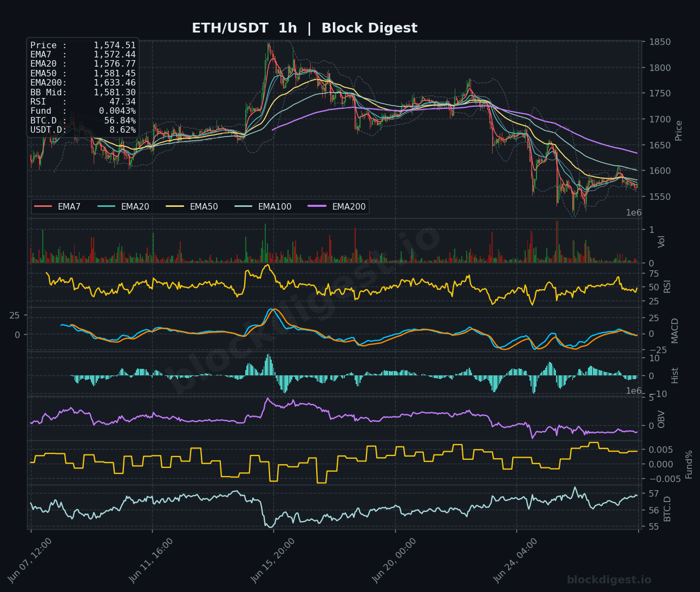Click the 1850 price axis tick
The image size is (700, 592).
(x=660, y=42)
